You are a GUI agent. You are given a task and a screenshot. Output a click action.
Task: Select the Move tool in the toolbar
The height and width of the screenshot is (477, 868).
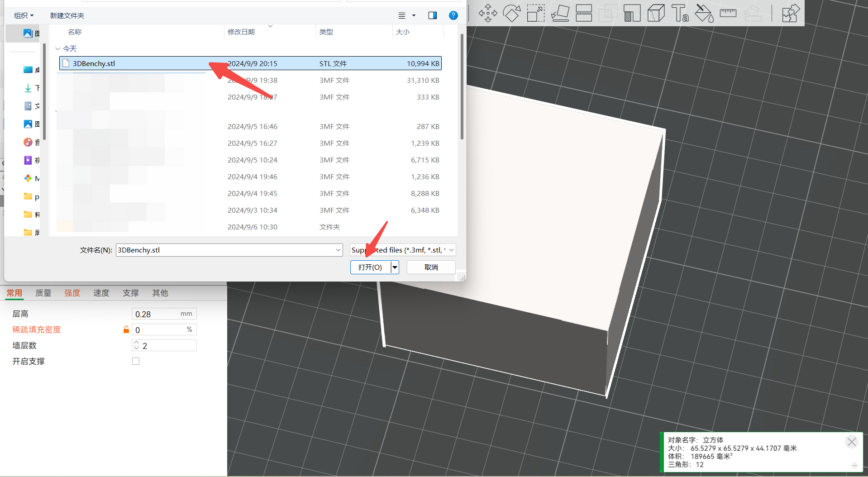(488, 13)
